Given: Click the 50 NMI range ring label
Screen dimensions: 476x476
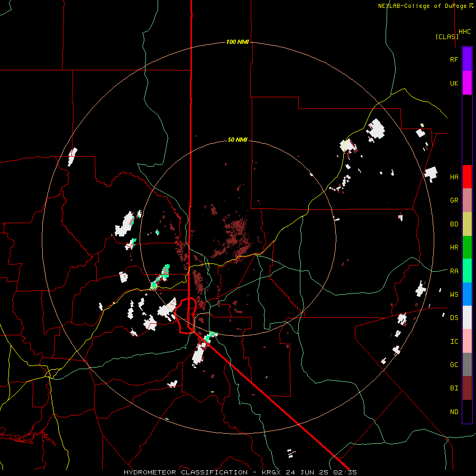Looking at the screenshot, I should tap(237, 140).
